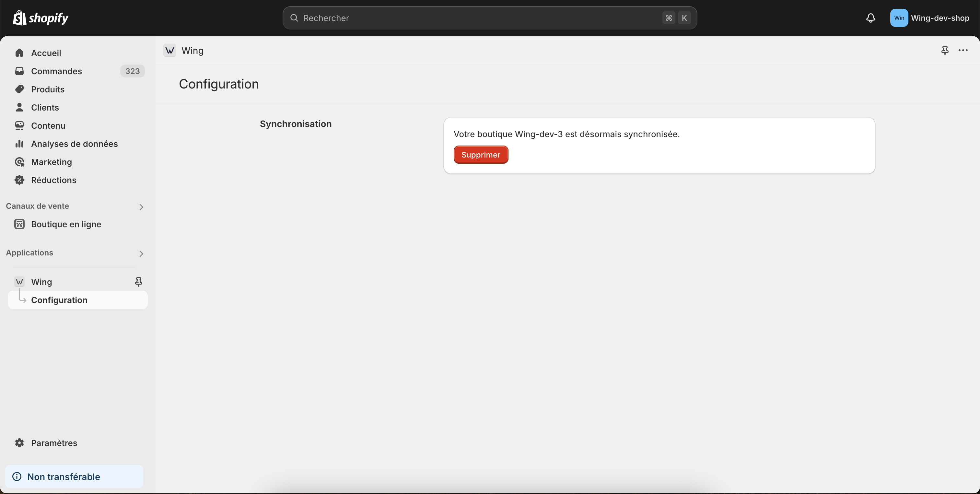Open the notifications bell
The width and height of the screenshot is (980, 494).
pos(870,18)
